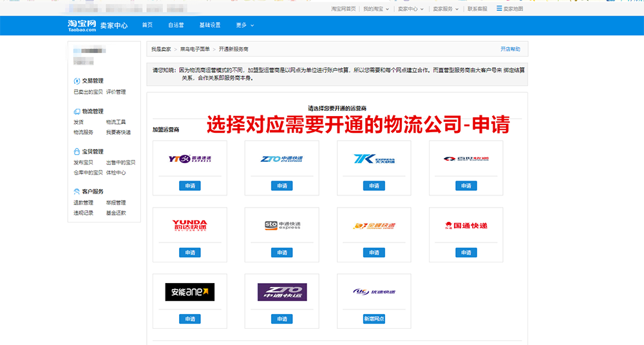
Task: Open 发布宝贝 sidebar link
Action: (83, 163)
